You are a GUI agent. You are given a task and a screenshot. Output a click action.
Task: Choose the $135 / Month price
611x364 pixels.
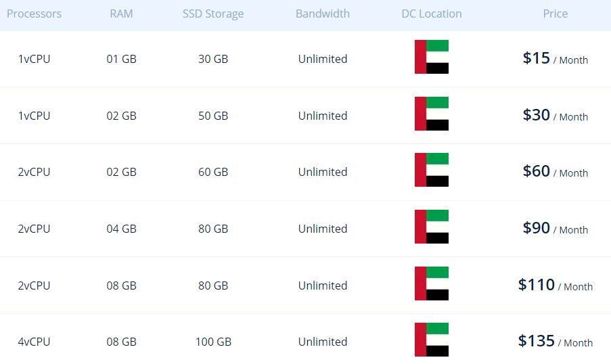[x=555, y=342]
